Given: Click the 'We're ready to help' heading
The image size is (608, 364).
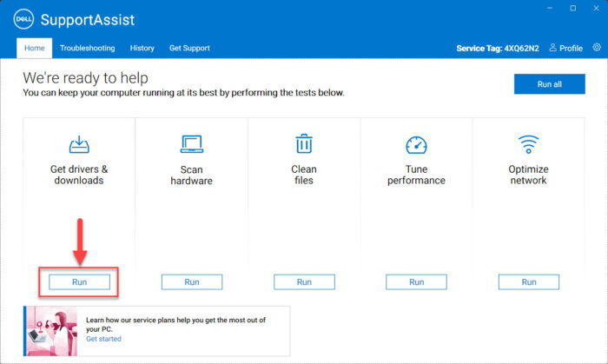Looking at the screenshot, I should [85, 78].
